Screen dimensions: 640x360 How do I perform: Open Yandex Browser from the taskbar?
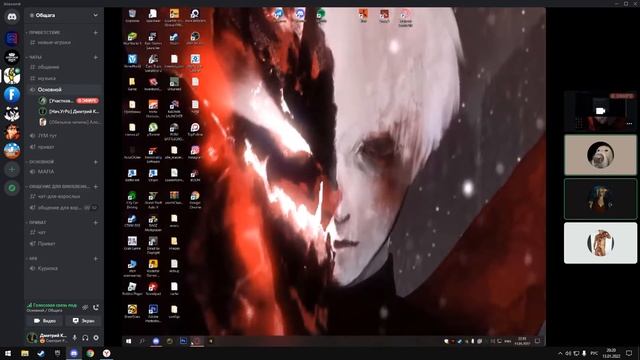pos(107,353)
